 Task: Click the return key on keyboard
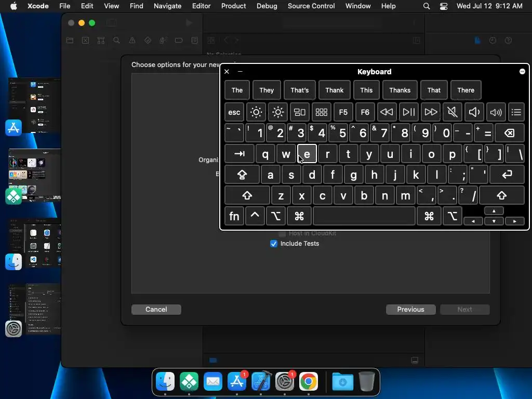coord(507,175)
